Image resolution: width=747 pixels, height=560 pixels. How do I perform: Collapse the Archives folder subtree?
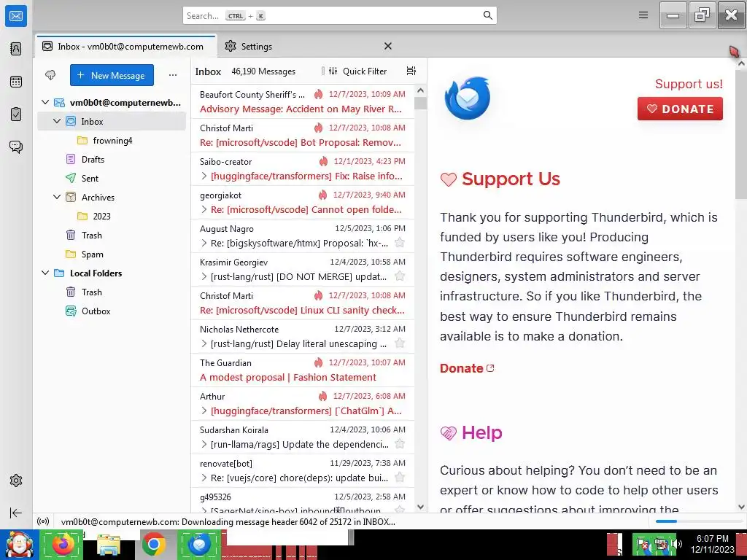57,197
